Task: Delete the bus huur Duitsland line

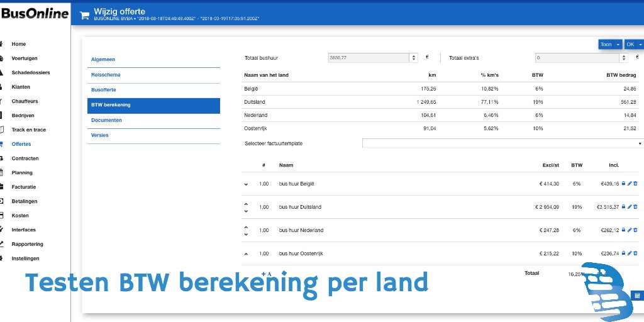Action: click(635, 207)
